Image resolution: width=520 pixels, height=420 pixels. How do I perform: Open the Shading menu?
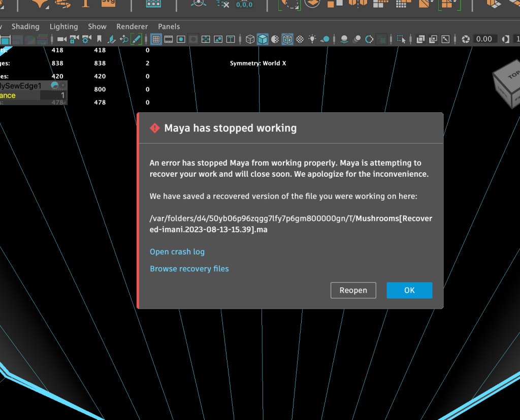[x=25, y=26]
